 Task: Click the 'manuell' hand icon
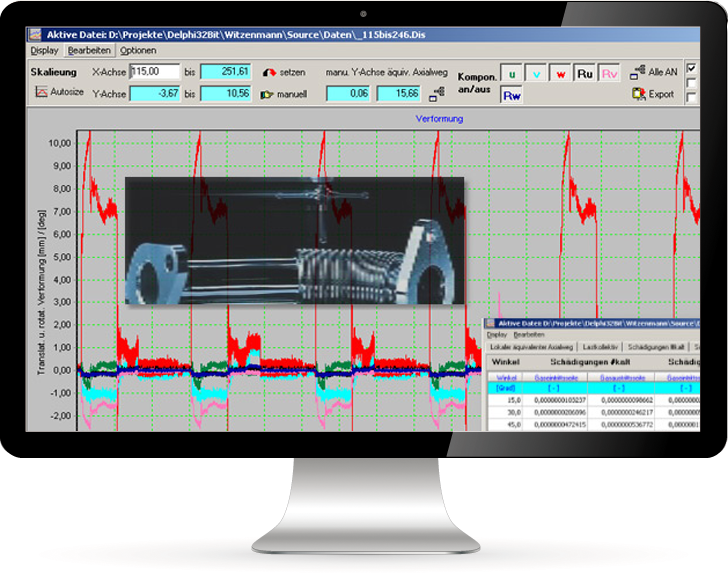point(268,94)
